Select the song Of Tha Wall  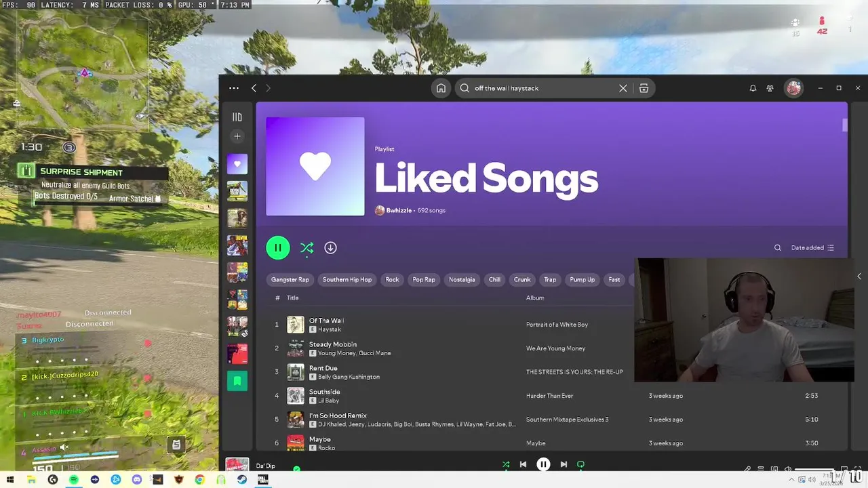point(326,321)
